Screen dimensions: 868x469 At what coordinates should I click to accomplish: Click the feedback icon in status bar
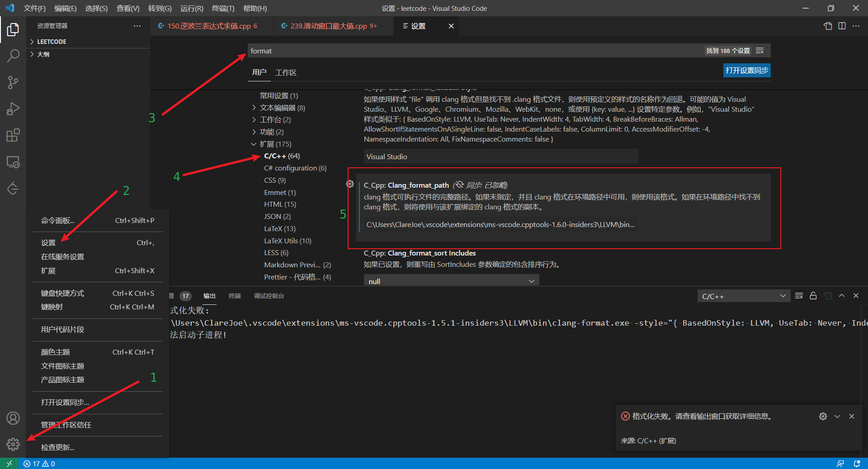(840, 464)
